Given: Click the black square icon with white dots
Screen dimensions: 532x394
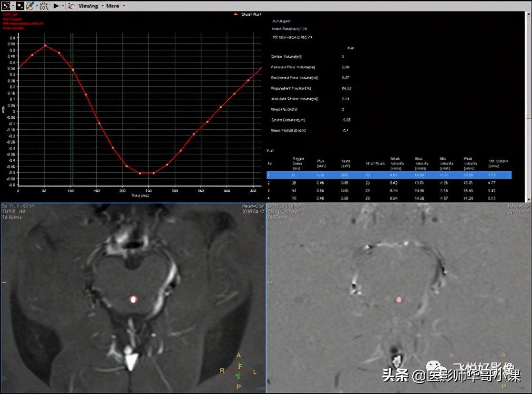Looking at the screenshot, I should point(20,6).
